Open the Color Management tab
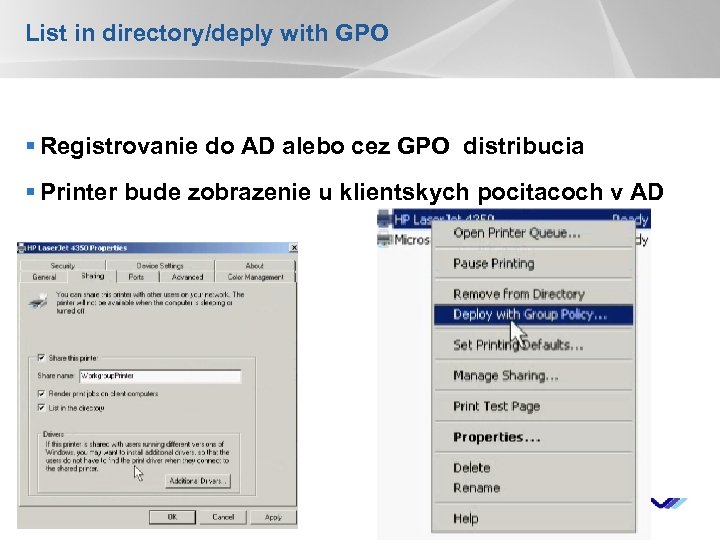 click(x=255, y=277)
